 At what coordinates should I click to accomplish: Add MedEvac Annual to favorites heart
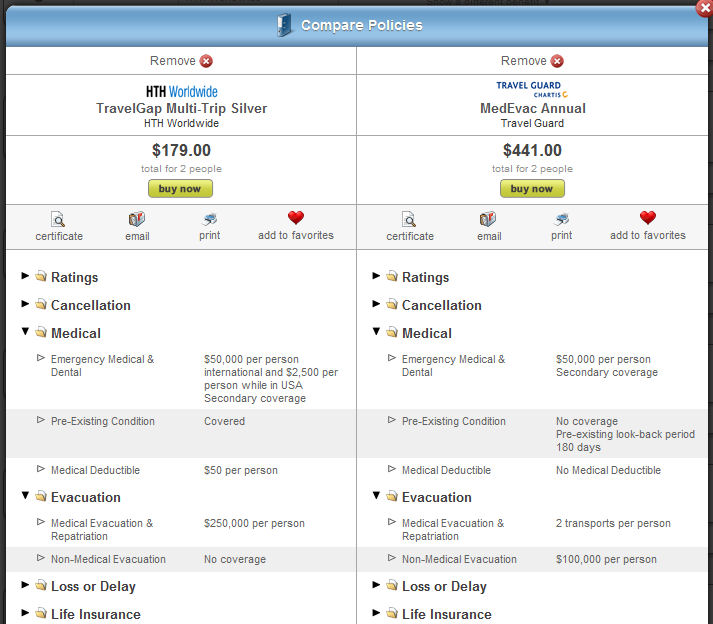[x=647, y=218]
